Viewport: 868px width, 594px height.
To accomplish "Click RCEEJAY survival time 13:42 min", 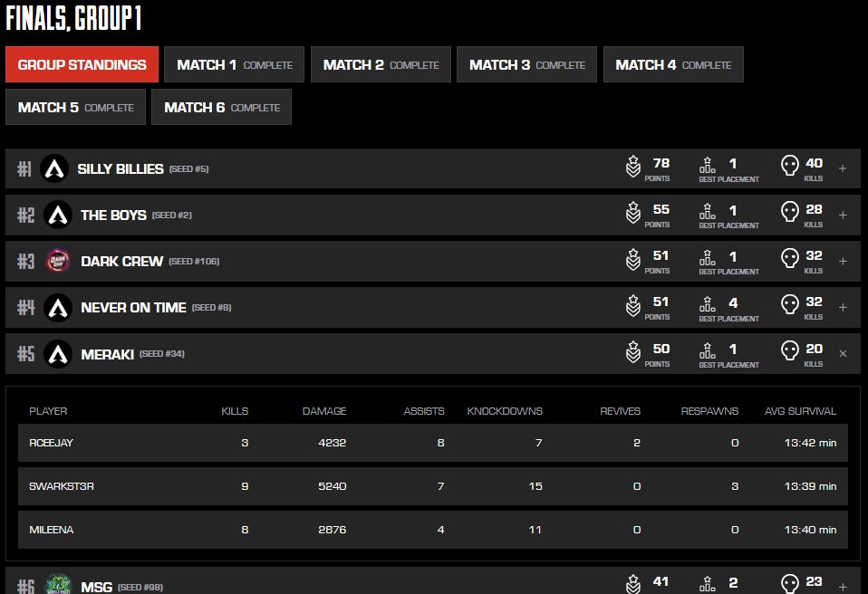I will click(x=810, y=443).
